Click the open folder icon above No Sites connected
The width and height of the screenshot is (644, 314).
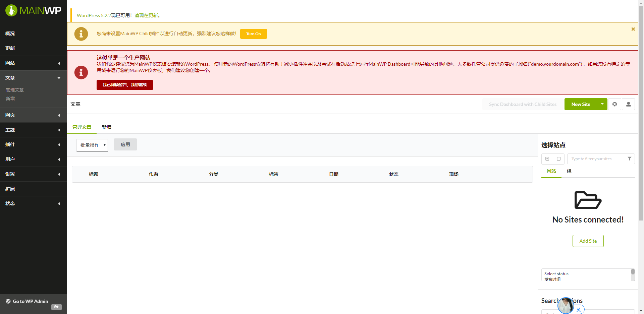pyautogui.click(x=588, y=200)
